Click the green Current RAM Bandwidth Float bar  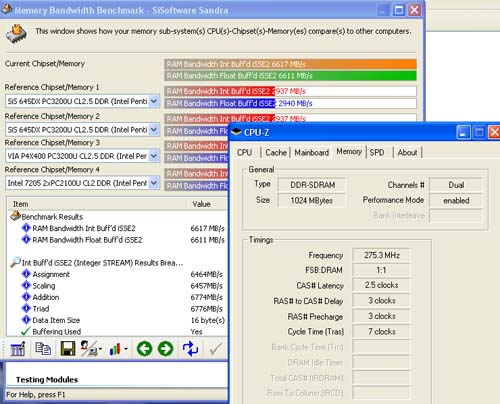[x=290, y=76]
